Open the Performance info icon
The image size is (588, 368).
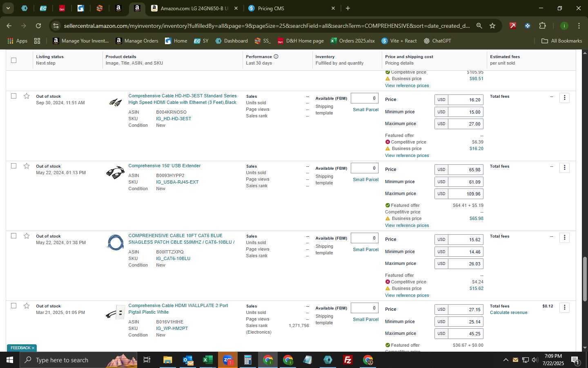[x=276, y=56]
